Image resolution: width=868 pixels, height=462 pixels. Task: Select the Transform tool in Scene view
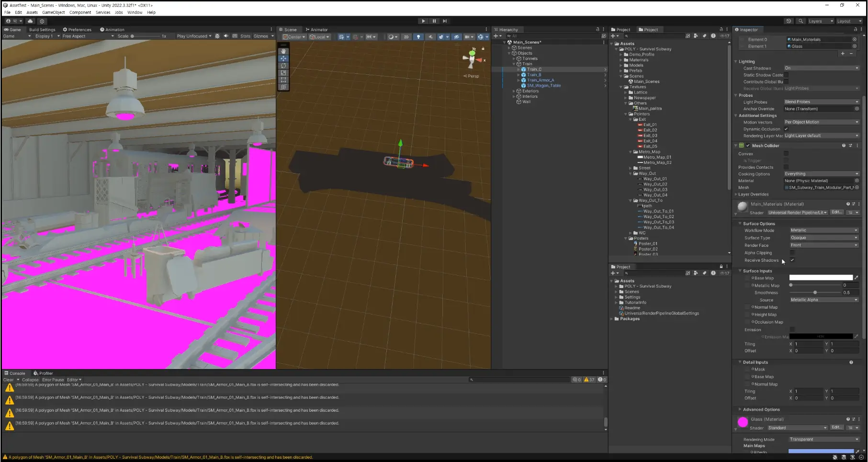click(283, 87)
